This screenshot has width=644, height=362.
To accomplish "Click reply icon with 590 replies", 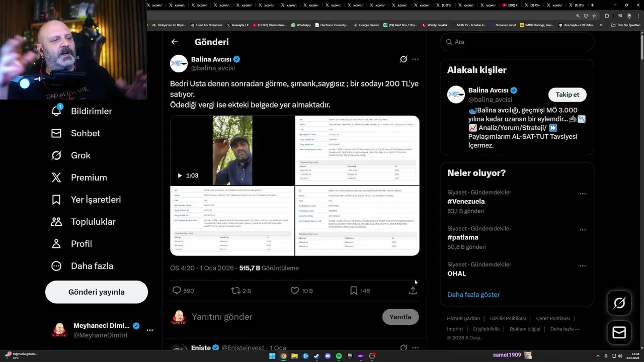I will click(177, 291).
